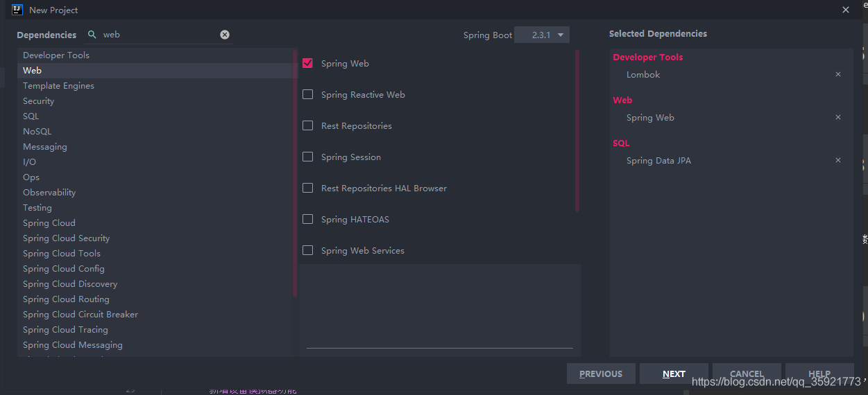Focus the dependencies search field

click(x=158, y=35)
